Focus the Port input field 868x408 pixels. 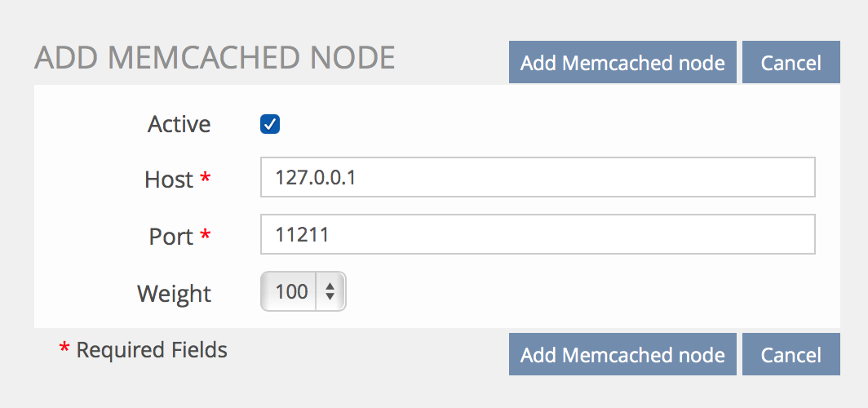click(x=538, y=234)
